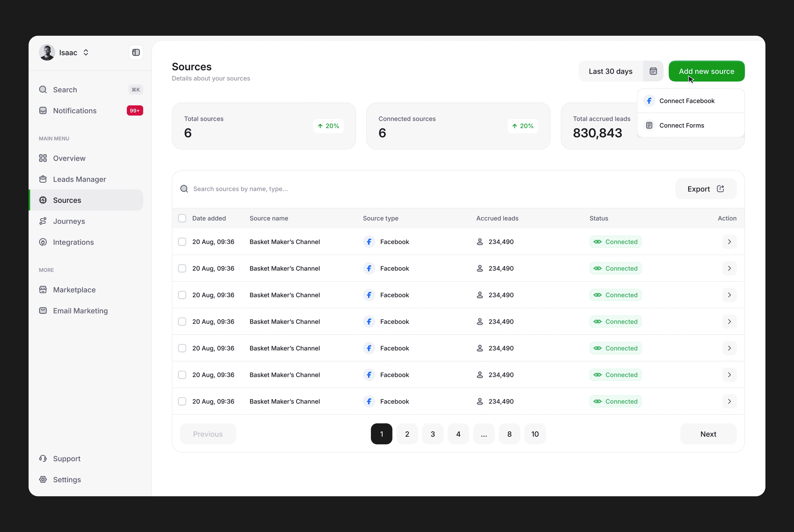Choose Connect Facebook from the dropdown menu
The height and width of the screenshot is (532, 794).
point(691,101)
